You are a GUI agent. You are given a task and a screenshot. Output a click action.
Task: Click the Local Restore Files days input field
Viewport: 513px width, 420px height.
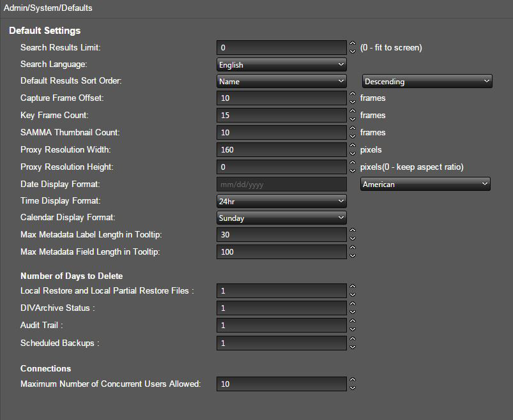(281, 291)
